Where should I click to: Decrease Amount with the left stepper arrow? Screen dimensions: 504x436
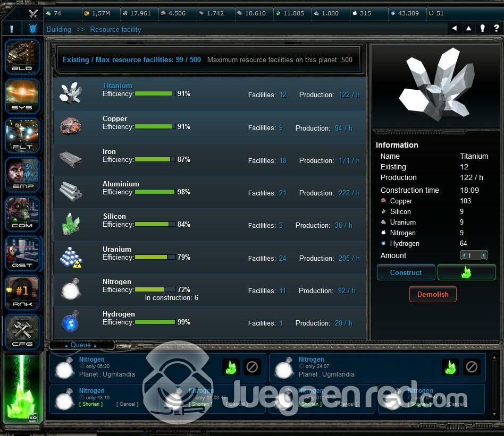pyautogui.click(x=464, y=255)
